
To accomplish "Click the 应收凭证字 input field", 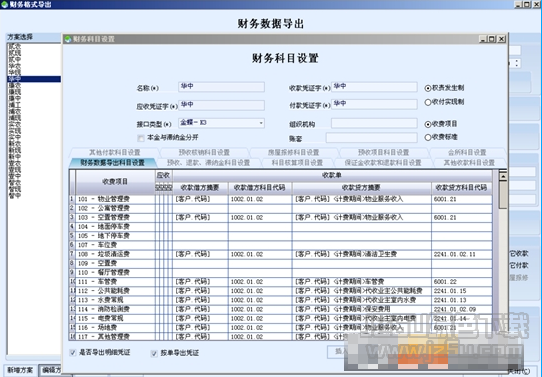I will coord(222,105).
